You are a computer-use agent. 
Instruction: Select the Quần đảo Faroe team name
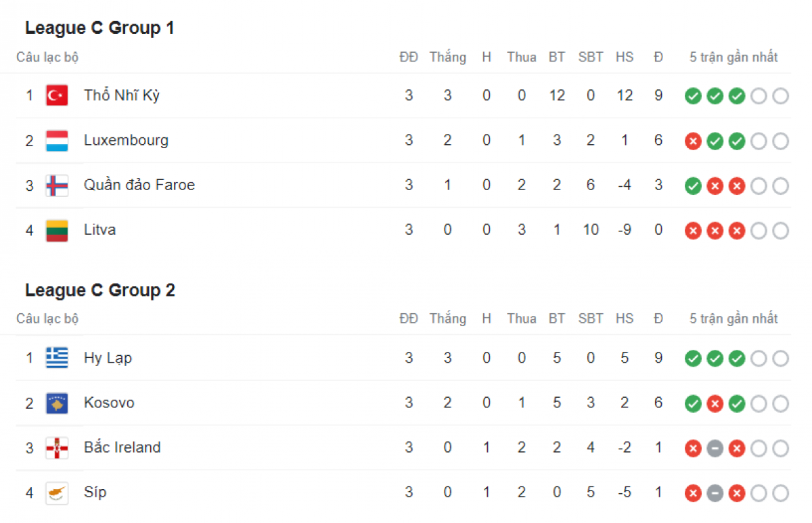(139, 185)
